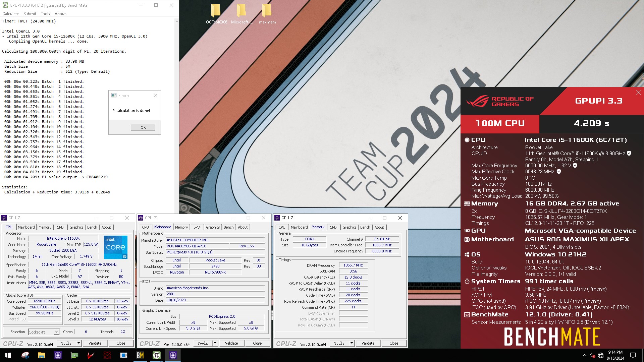Click Validate in the Memory CPU-Z window

click(x=368, y=343)
